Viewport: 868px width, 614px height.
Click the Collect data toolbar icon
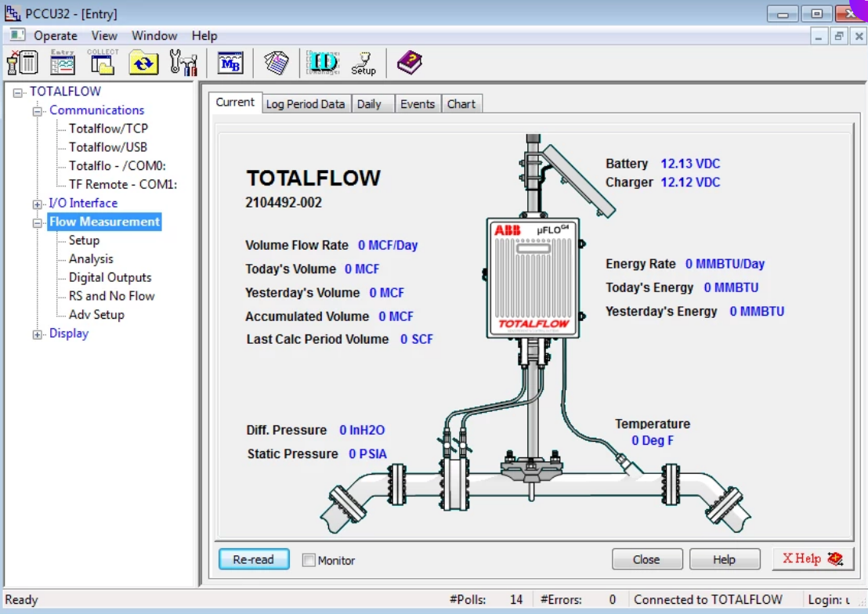pos(103,63)
